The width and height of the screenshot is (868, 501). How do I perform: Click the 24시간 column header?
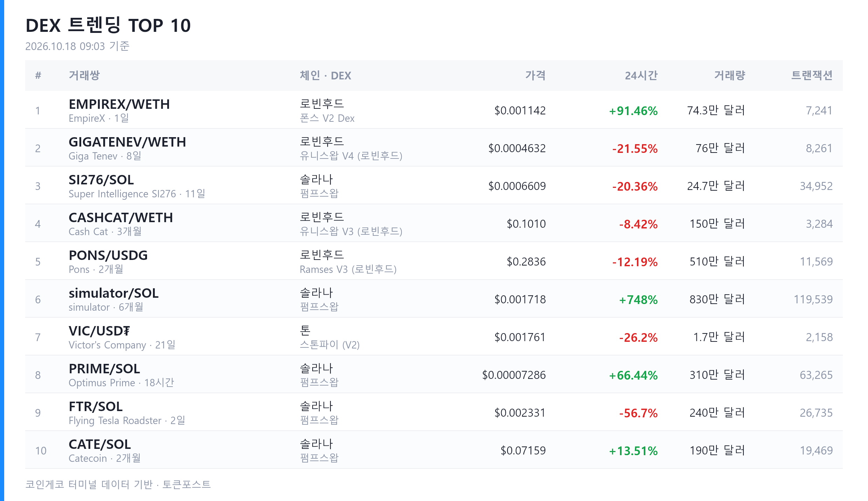(x=641, y=76)
